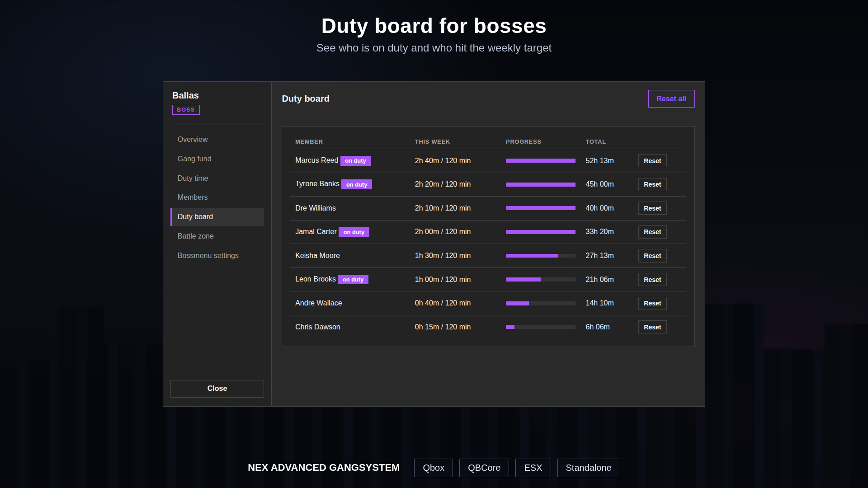Click the THIS WEEK column header
Viewport: 868px width, 488px height.
[432, 142]
